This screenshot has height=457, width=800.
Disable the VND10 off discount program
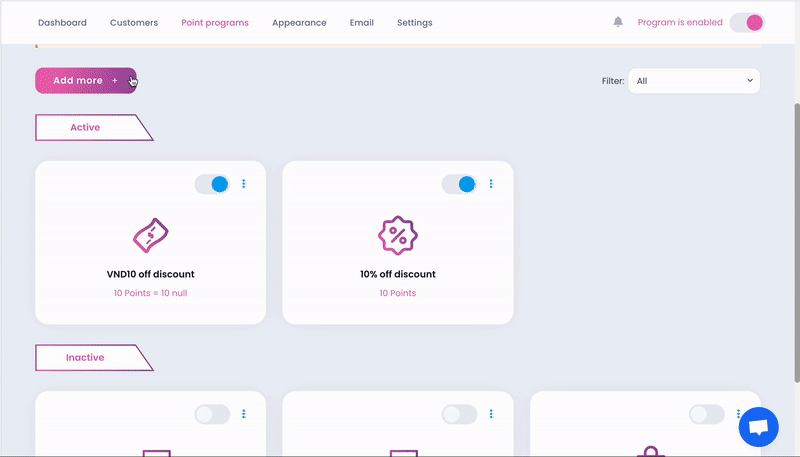(x=212, y=184)
